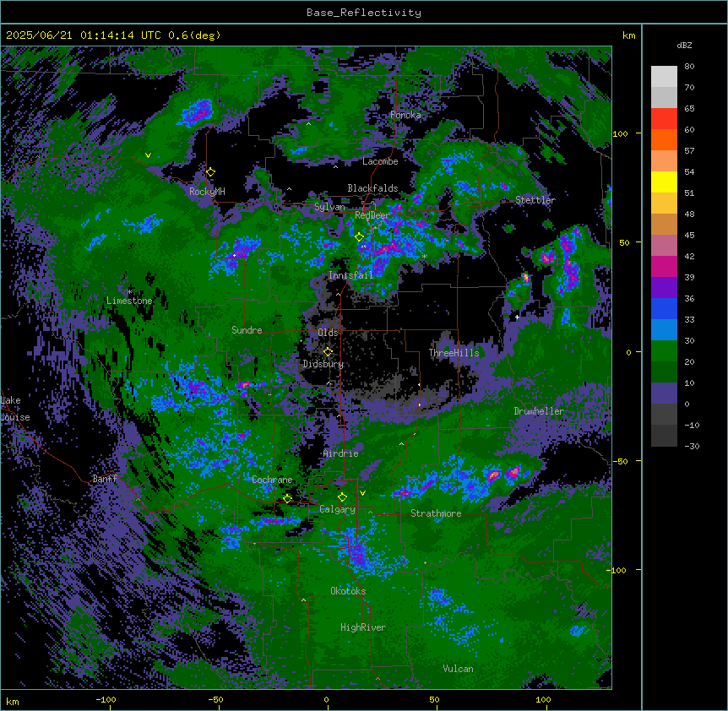Click yellow diamond marker below Cochrane label

287,498
